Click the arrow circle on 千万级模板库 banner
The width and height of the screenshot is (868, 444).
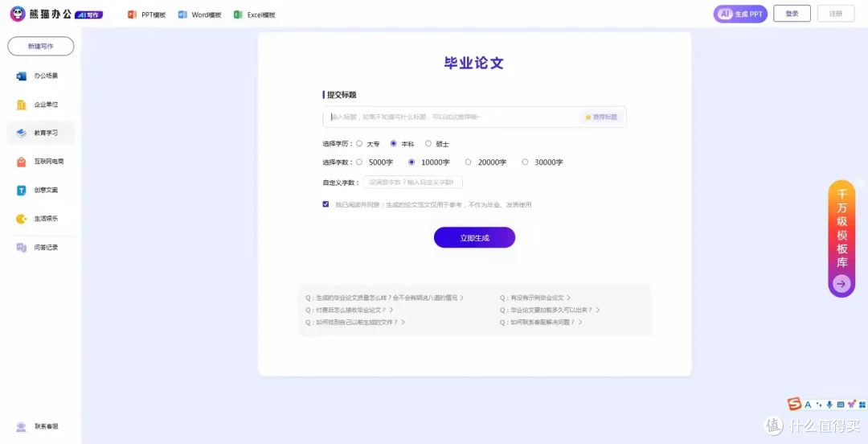coord(842,284)
